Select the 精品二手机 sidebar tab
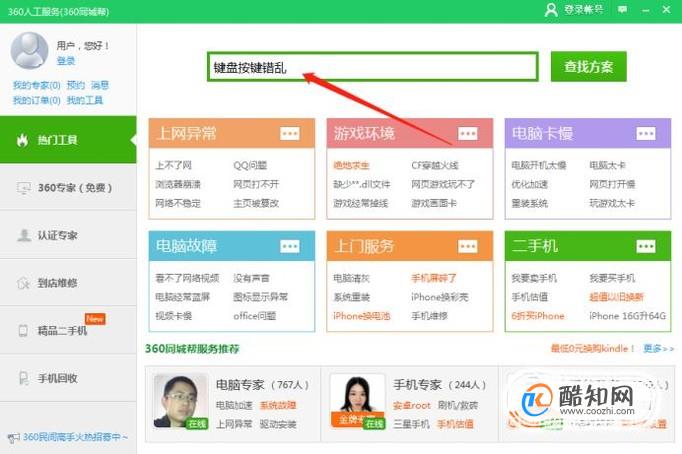The height and width of the screenshot is (454, 682). [x=68, y=330]
